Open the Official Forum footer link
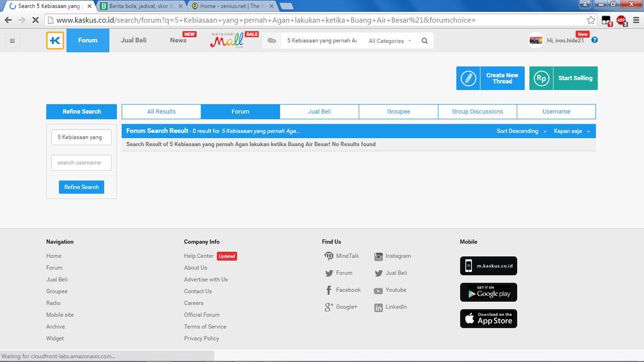This screenshot has height=362, width=644. [x=202, y=315]
